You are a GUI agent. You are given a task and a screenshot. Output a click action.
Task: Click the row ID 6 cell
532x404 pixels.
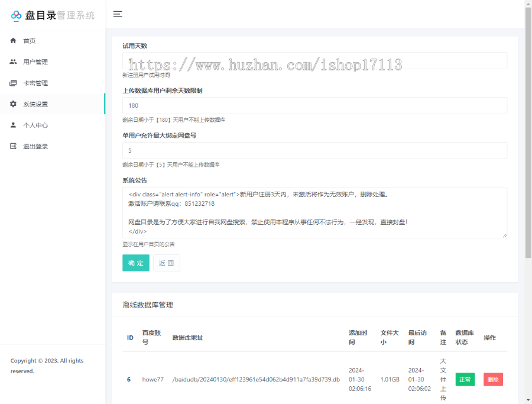(129, 380)
